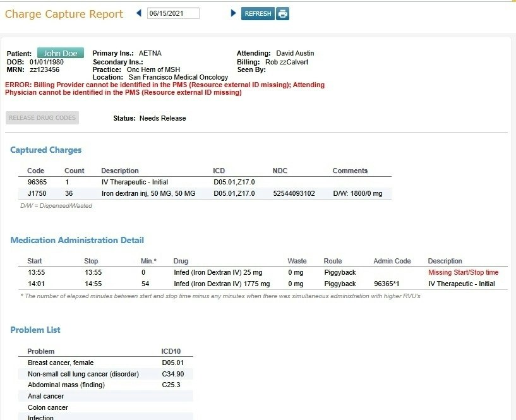Select the 96365 captured charge row
Screen dimensions: 516x420
(x=205, y=182)
